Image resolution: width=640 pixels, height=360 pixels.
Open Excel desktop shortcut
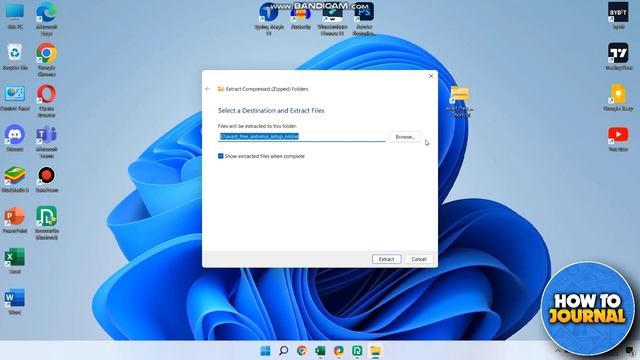pyautogui.click(x=15, y=260)
